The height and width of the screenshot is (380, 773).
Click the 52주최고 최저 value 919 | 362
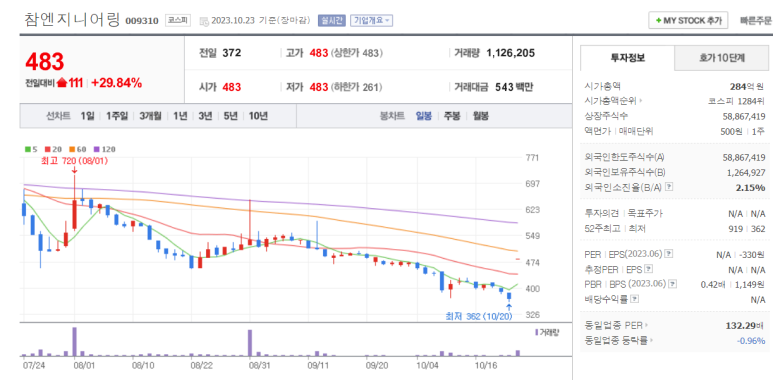pyautogui.click(x=747, y=228)
